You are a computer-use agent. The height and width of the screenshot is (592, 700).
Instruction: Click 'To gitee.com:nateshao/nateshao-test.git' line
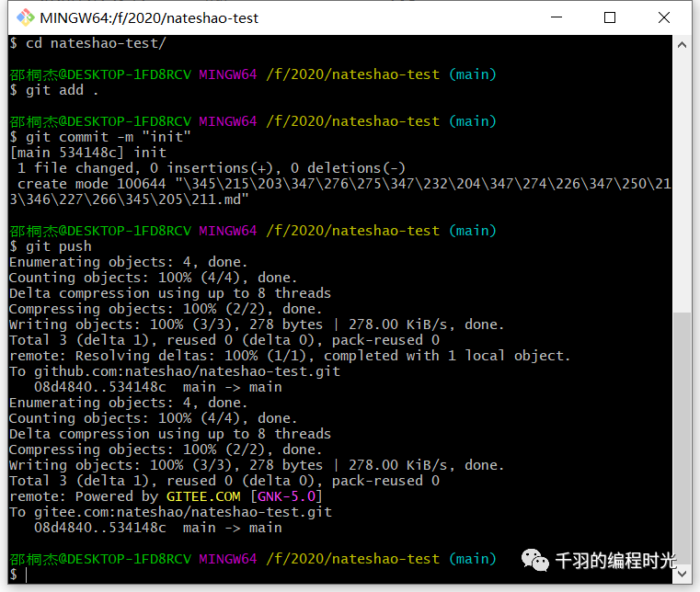pyautogui.click(x=170, y=512)
